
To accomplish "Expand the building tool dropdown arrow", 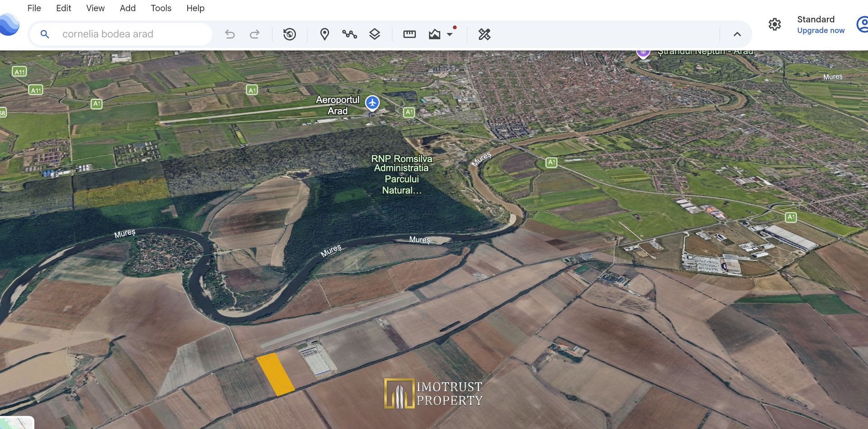I will point(449,34).
